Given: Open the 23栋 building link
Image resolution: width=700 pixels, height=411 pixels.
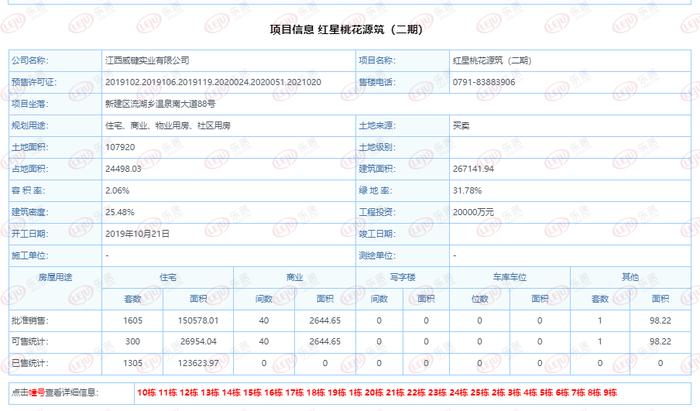Looking at the screenshot, I should (x=438, y=393).
